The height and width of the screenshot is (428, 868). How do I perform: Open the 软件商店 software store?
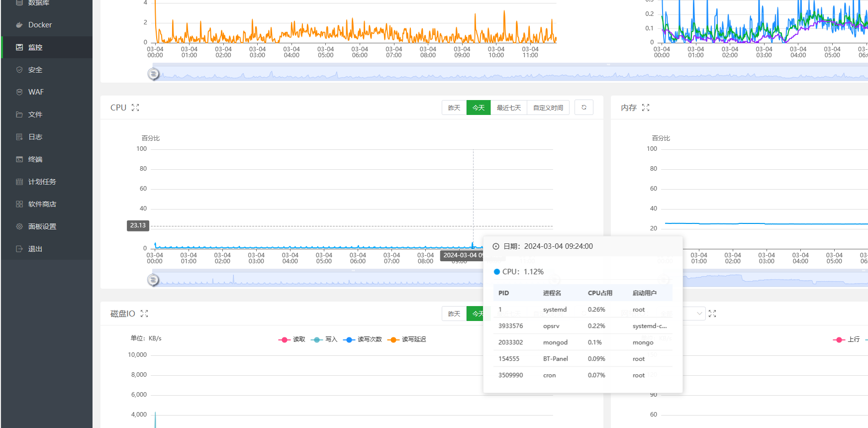[47, 204]
